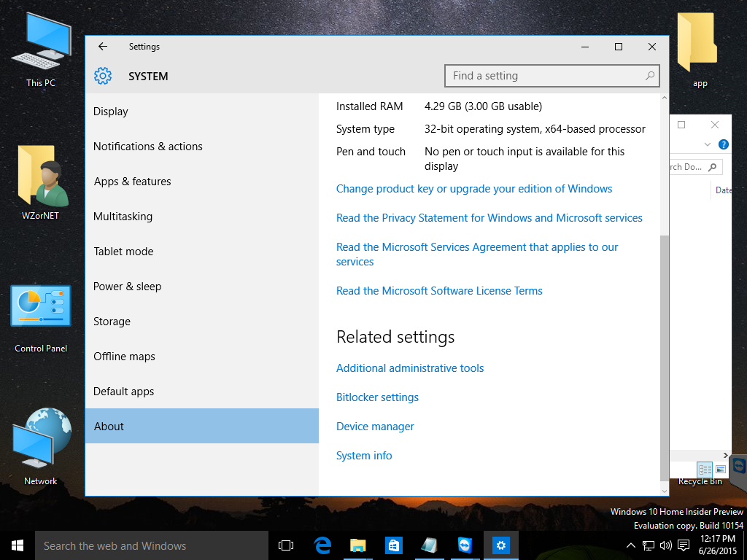Screen dimensions: 747x560
Task: Click the magnifier icon in Find a setting
Action: coord(650,76)
